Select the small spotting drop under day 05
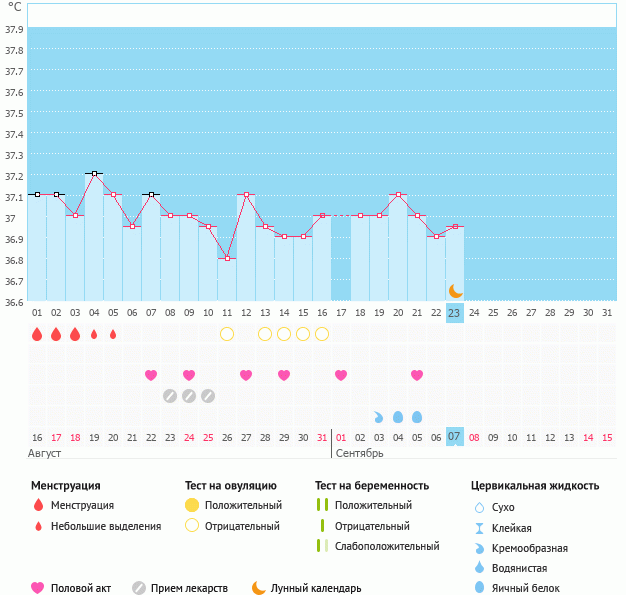The height and width of the screenshot is (595, 626). tap(113, 334)
